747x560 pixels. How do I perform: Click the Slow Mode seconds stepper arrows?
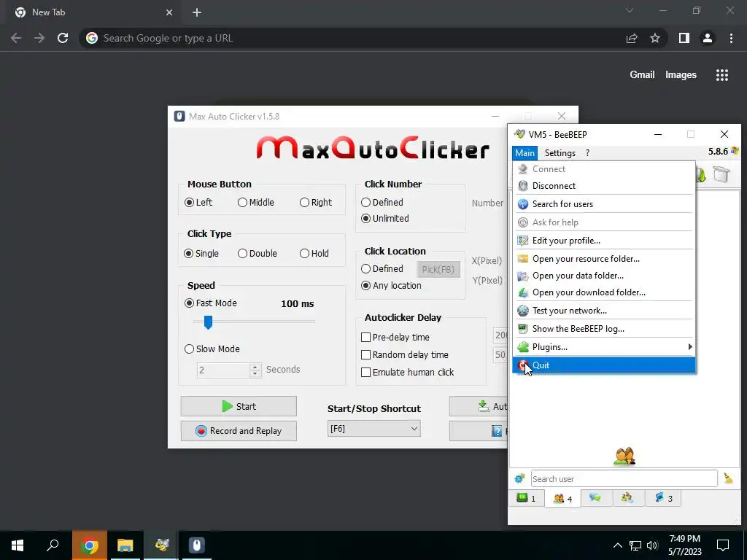(x=255, y=370)
